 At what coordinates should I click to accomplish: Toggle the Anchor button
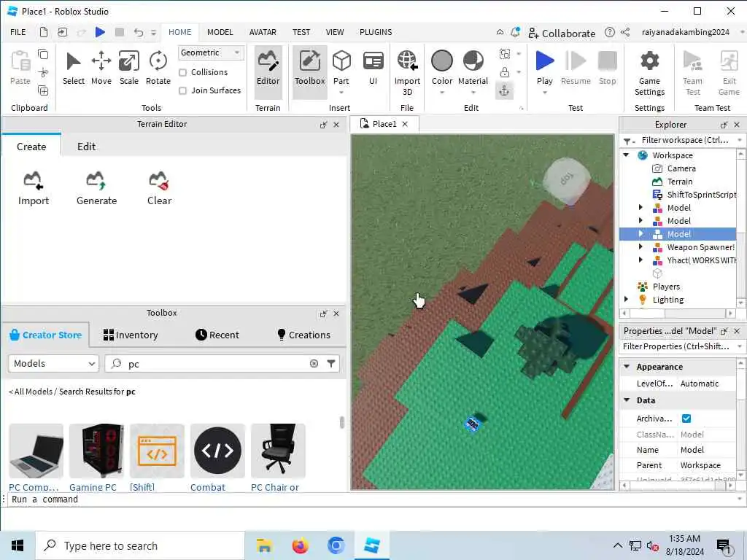(504, 90)
